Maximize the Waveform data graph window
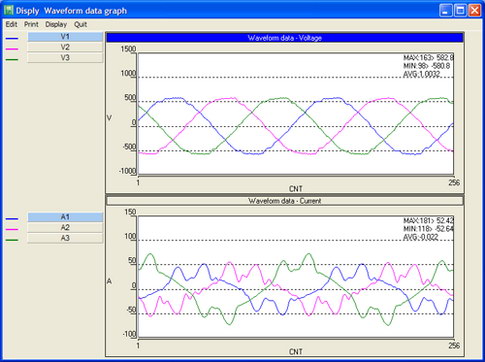Screen dimensions: 485x362 point(460,10)
